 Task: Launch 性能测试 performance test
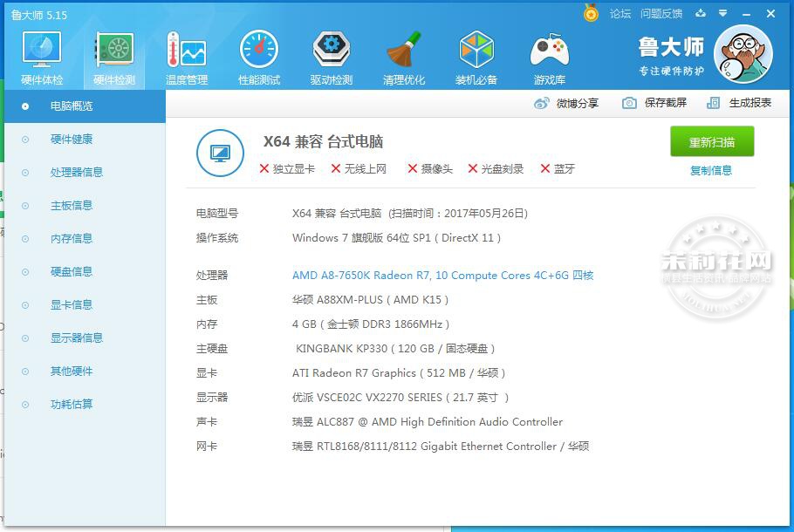(x=259, y=58)
